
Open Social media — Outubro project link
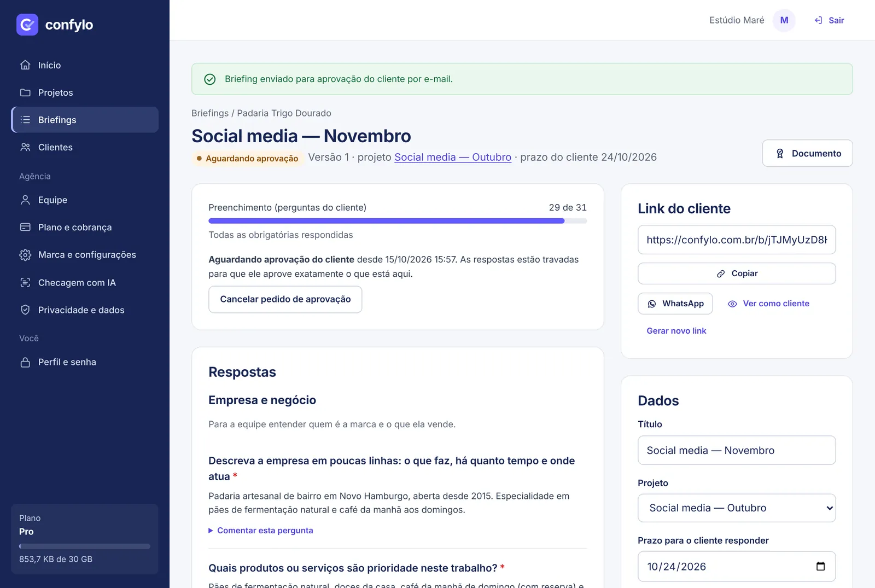(453, 158)
